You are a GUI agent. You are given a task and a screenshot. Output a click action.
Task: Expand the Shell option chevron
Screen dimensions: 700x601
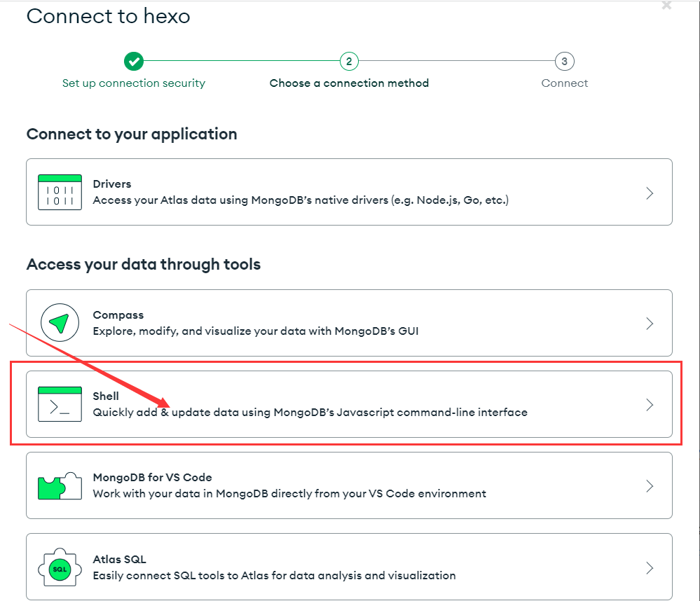pyautogui.click(x=650, y=405)
